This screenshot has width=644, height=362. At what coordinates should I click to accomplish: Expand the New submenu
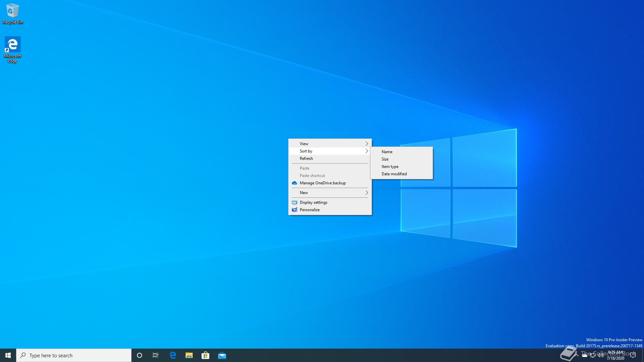coord(330,193)
